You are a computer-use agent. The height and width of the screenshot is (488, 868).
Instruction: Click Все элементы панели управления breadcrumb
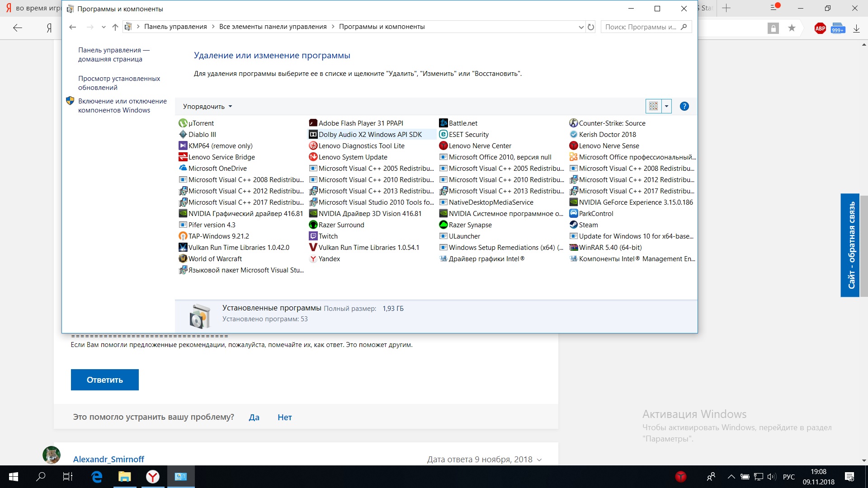point(273,27)
